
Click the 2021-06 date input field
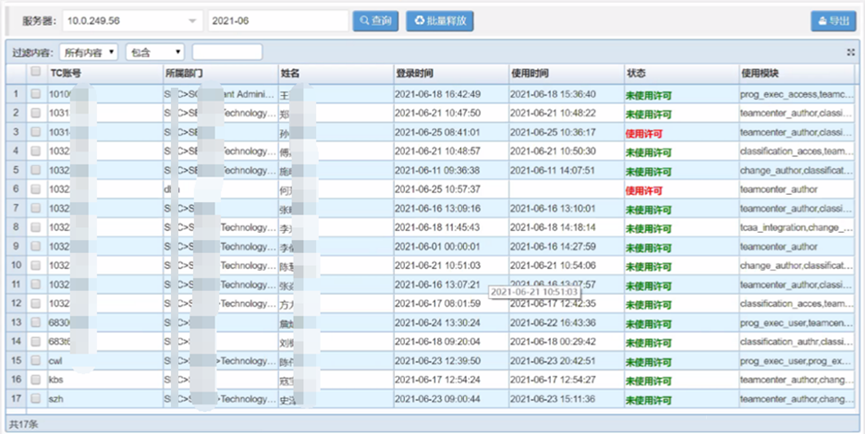coord(277,21)
